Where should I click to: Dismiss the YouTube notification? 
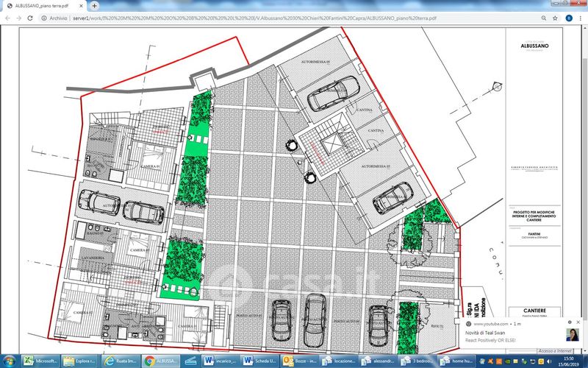click(x=580, y=324)
